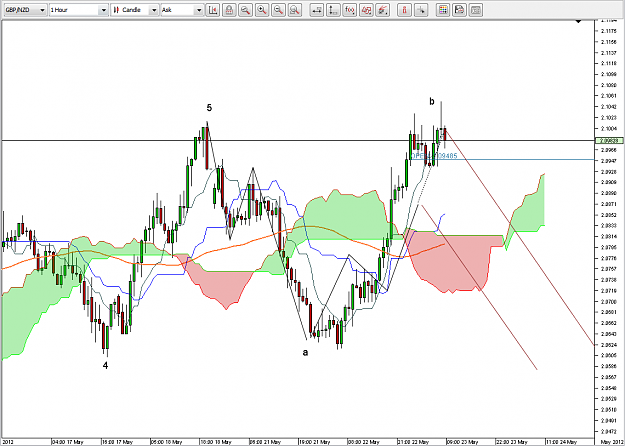625x446 pixels.
Task: Click the zoom in magnifier icon
Action: coord(262,10)
